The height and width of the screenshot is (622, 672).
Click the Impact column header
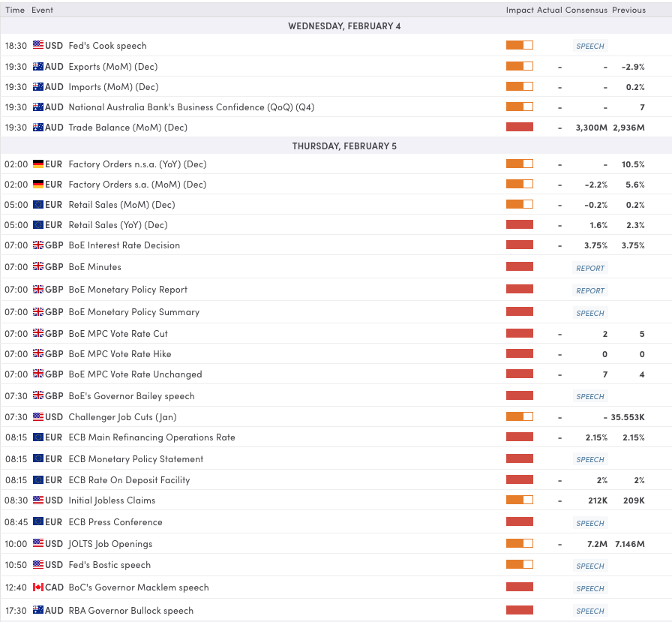[x=520, y=10]
